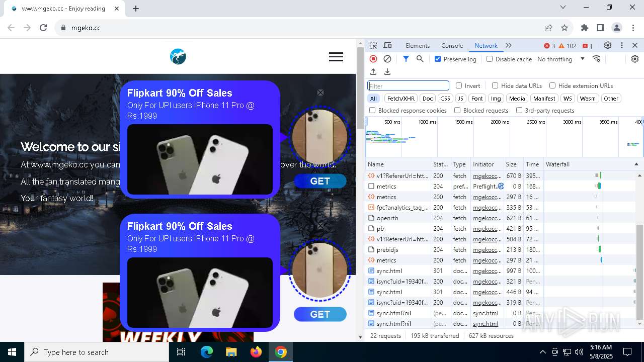Bookmark this tab with star icon
The width and height of the screenshot is (644, 362).
pos(565,28)
